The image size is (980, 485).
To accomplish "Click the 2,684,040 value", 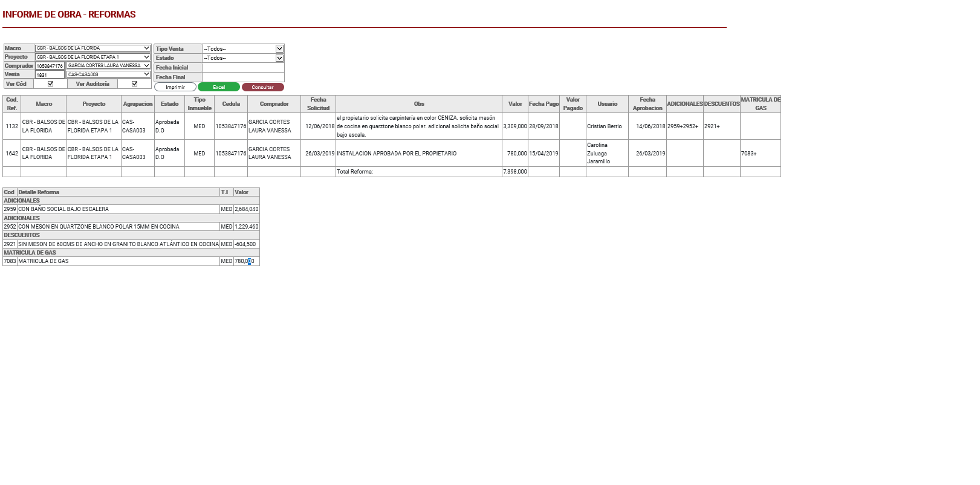I will tap(247, 209).
